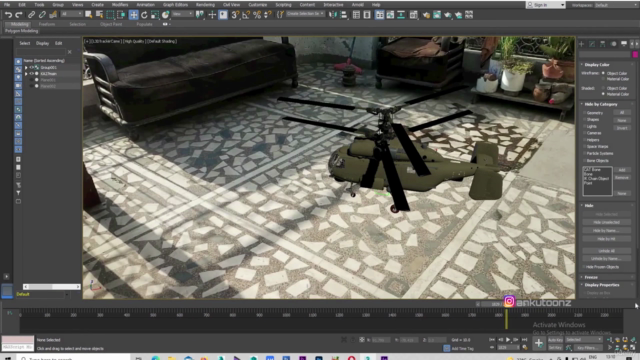Select Shaded Material Color radio button
The width and height of the screenshot is (640, 360).
[x=603, y=94]
